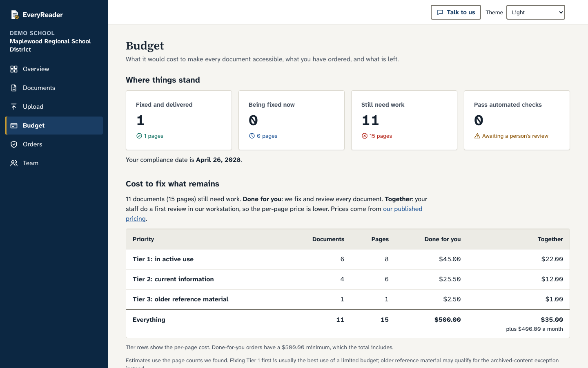The width and height of the screenshot is (588, 368).
Task: Click the Tier 1: in active use row label
Action: (x=163, y=259)
